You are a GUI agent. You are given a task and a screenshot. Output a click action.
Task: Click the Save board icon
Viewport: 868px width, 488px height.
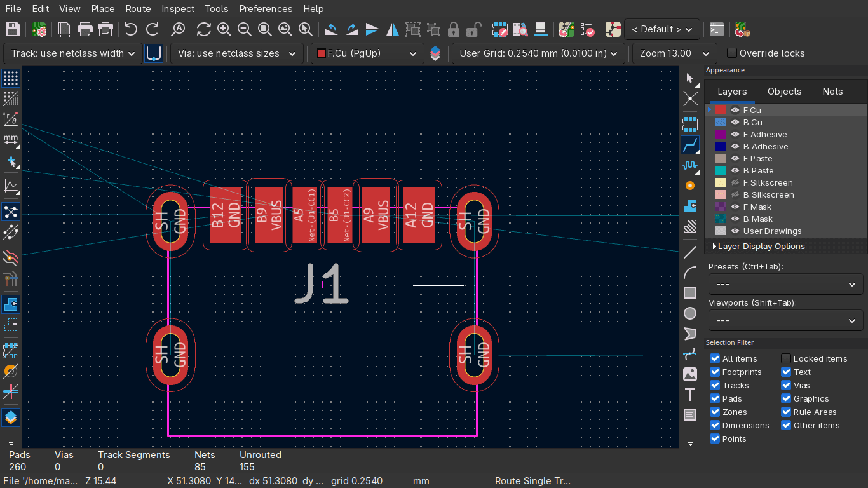pos(12,29)
